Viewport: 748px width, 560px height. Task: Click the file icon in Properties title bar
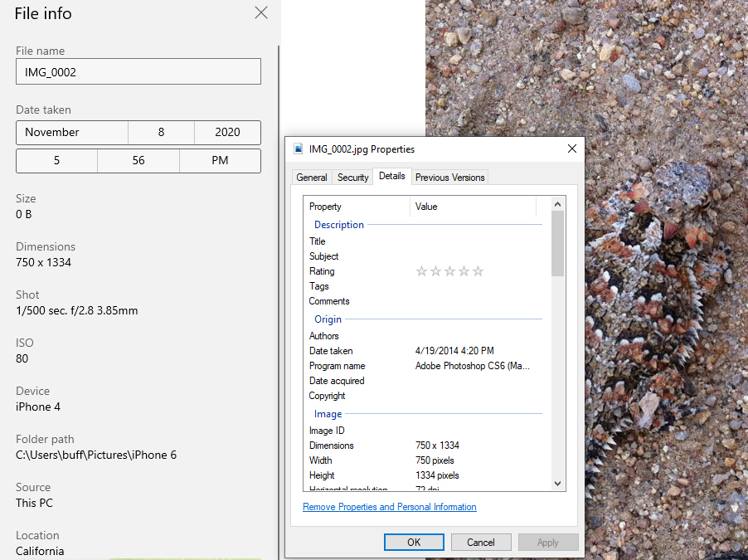(299, 149)
